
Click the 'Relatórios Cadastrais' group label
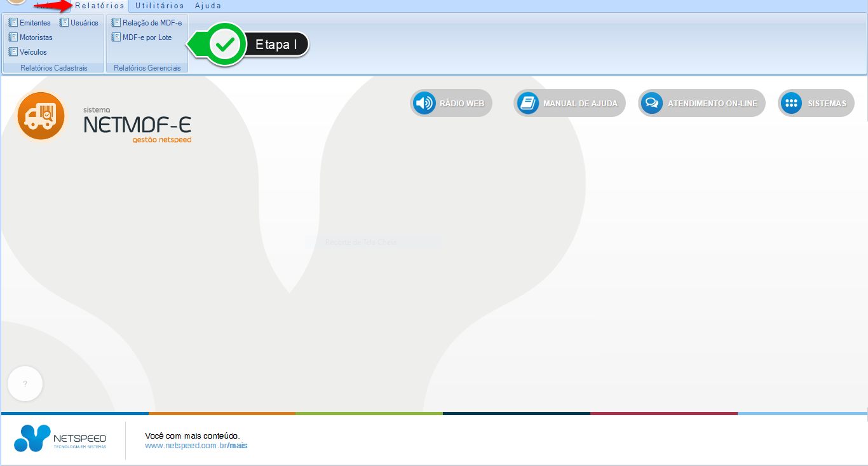click(54, 67)
